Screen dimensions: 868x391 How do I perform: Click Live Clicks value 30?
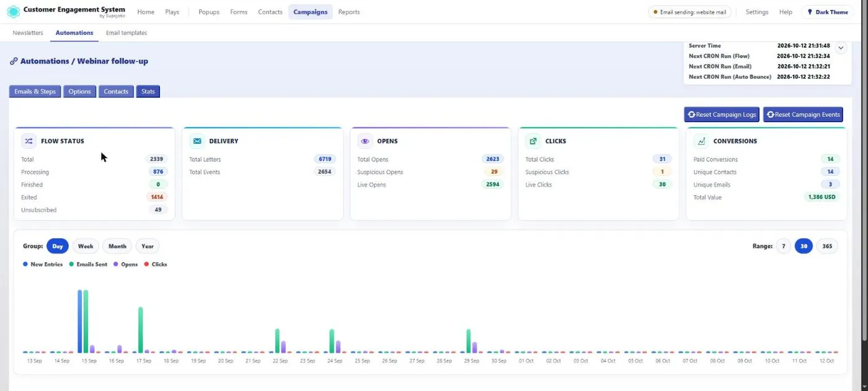click(662, 185)
